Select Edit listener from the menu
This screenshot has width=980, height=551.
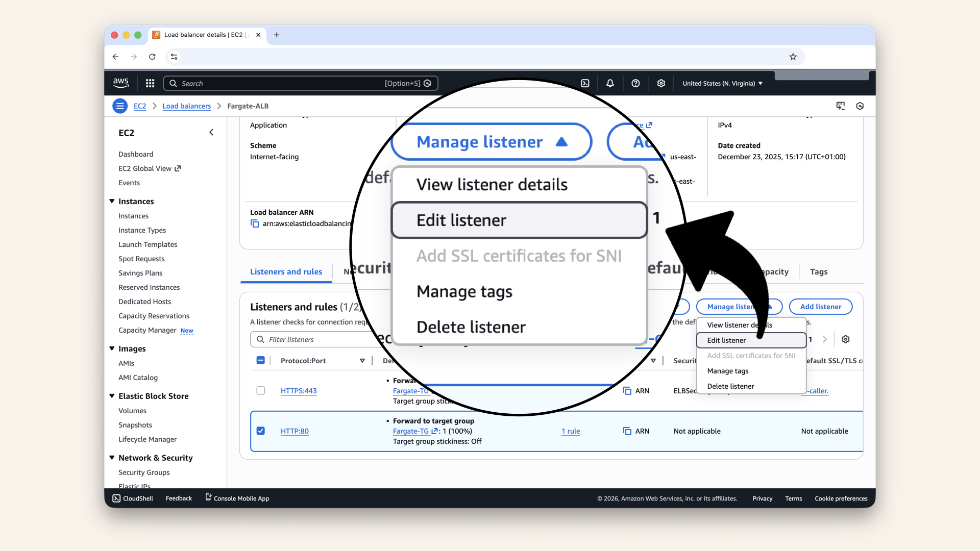pos(726,340)
